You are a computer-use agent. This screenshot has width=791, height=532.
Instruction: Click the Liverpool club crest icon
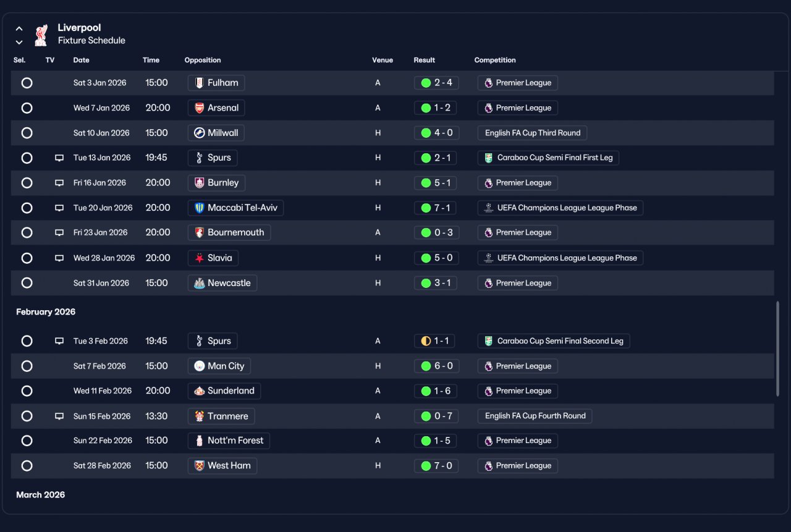(41, 35)
